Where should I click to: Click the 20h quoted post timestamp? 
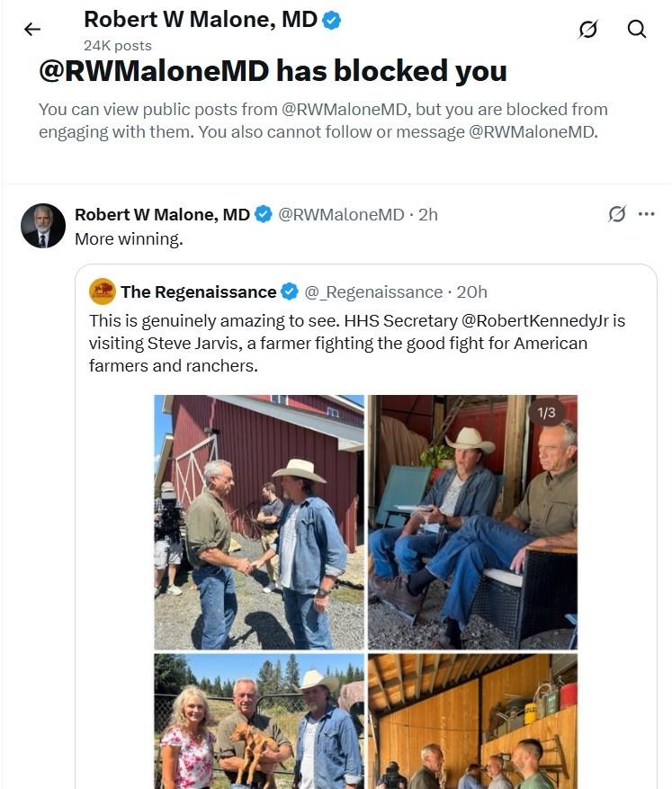pyautogui.click(x=471, y=291)
